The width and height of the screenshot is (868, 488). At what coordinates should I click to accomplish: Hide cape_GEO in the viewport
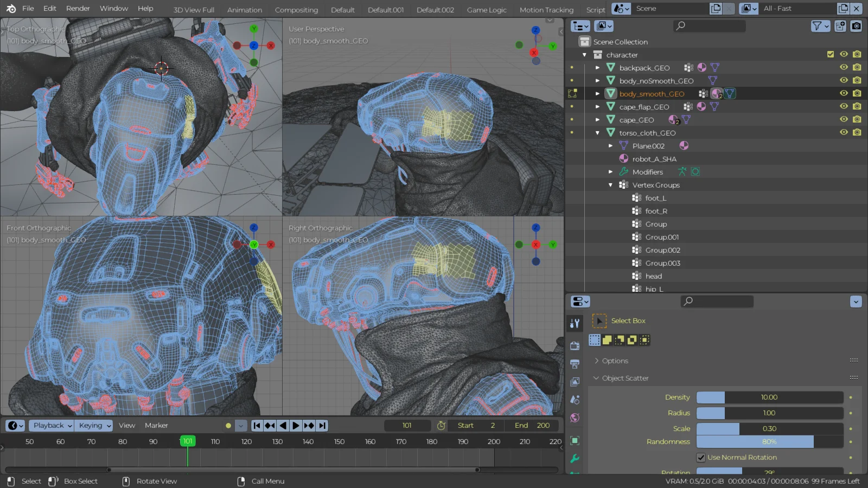coord(844,119)
